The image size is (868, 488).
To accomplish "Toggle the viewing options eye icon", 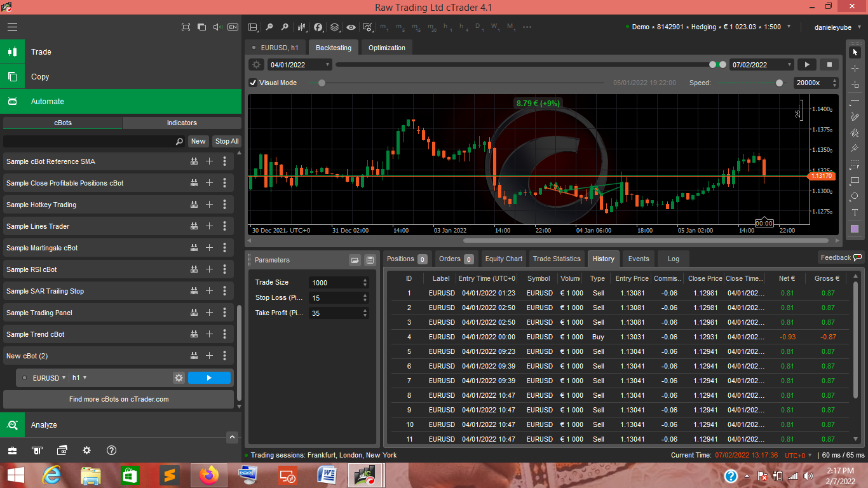I will pyautogui.click(x=351, y=27).
